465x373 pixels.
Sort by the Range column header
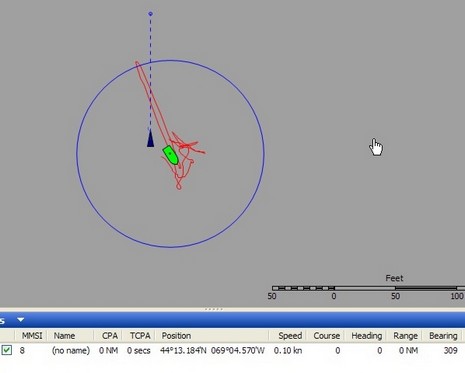(x=405, y=335)
